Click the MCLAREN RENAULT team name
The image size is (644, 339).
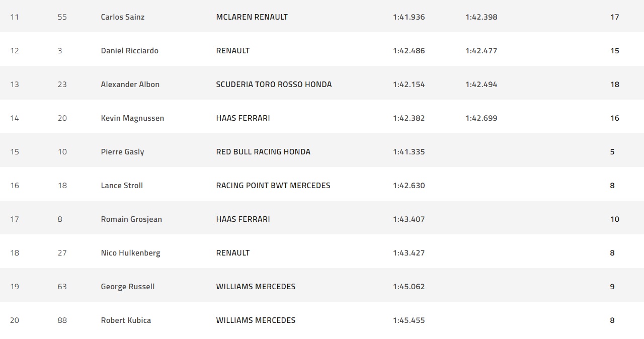[x=252, y=17]
